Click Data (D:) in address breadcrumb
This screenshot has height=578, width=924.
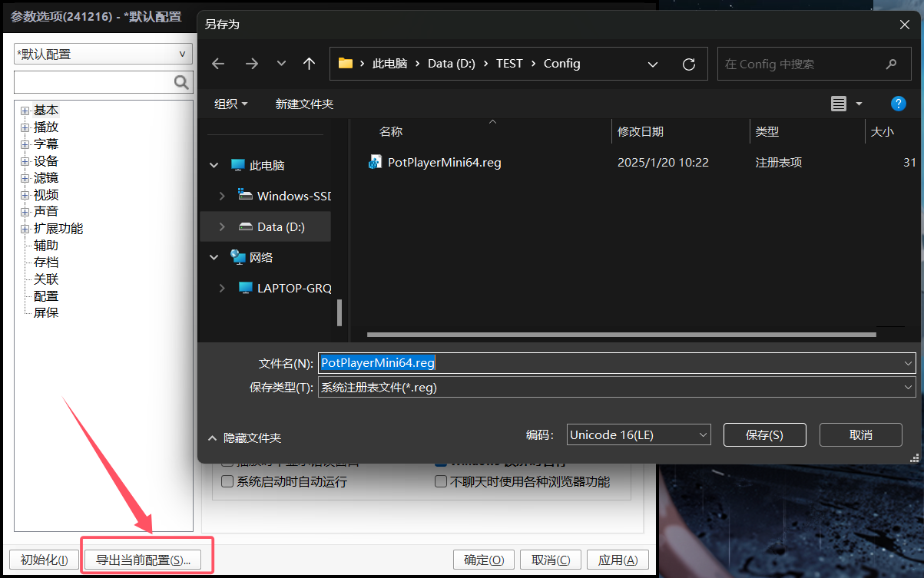pos(452,64)
